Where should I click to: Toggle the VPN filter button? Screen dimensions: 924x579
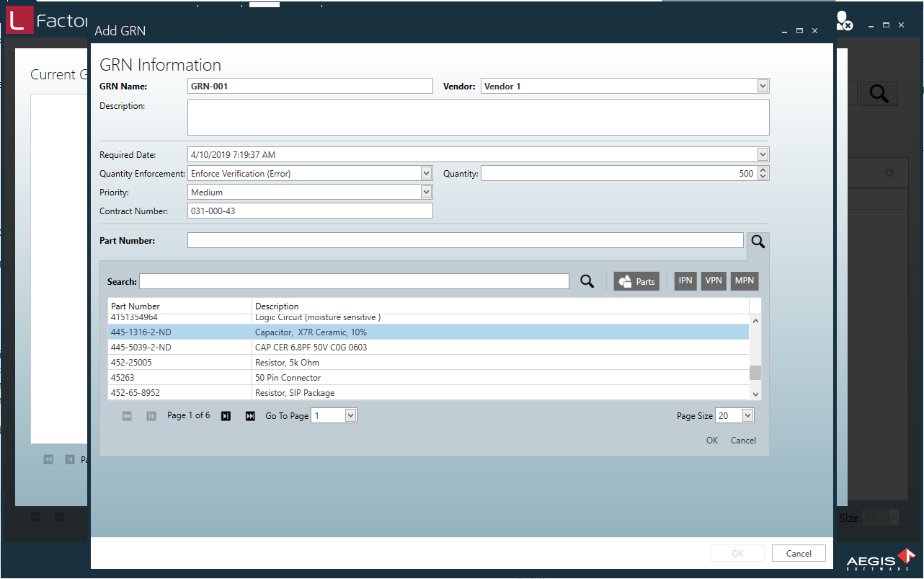coord(714,280)
